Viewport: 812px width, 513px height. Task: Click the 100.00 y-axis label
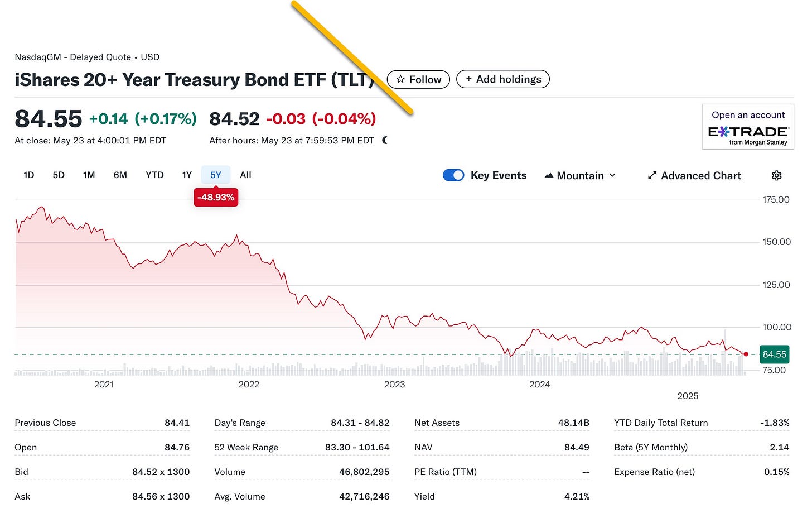pyautogui.click(x=776, y=328)
